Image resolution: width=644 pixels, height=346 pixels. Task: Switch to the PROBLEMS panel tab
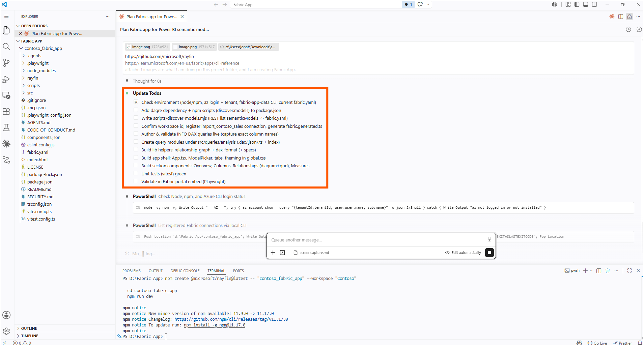[x=131, y=271]
